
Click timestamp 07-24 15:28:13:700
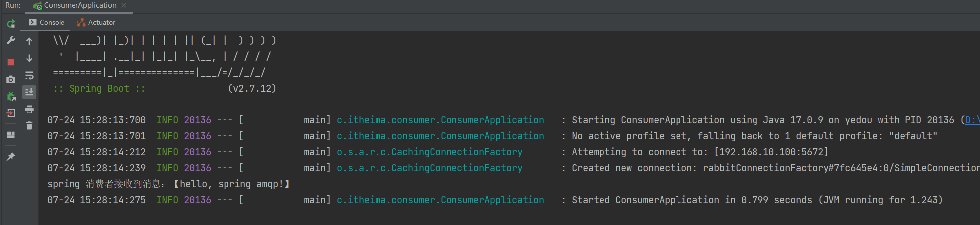pos(96,120)
